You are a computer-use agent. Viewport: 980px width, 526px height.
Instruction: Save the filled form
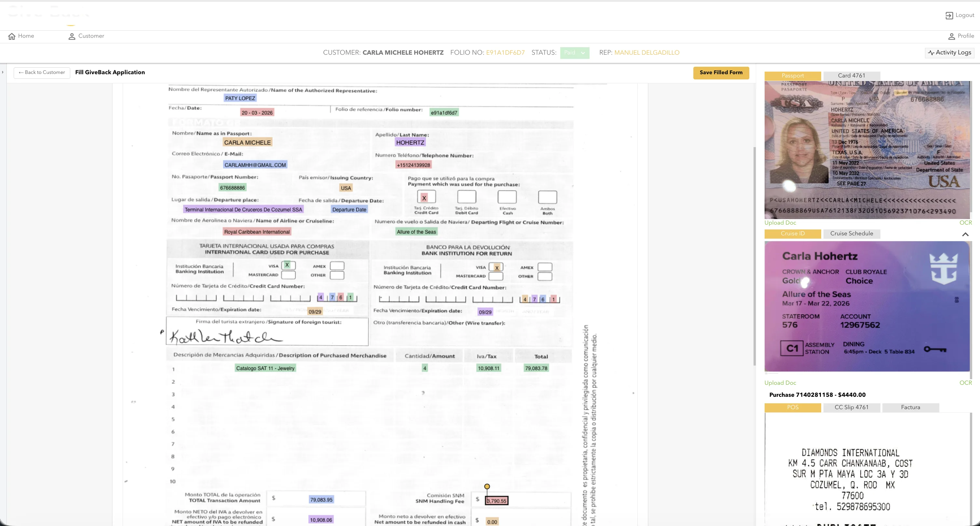[x=721, y=72]
